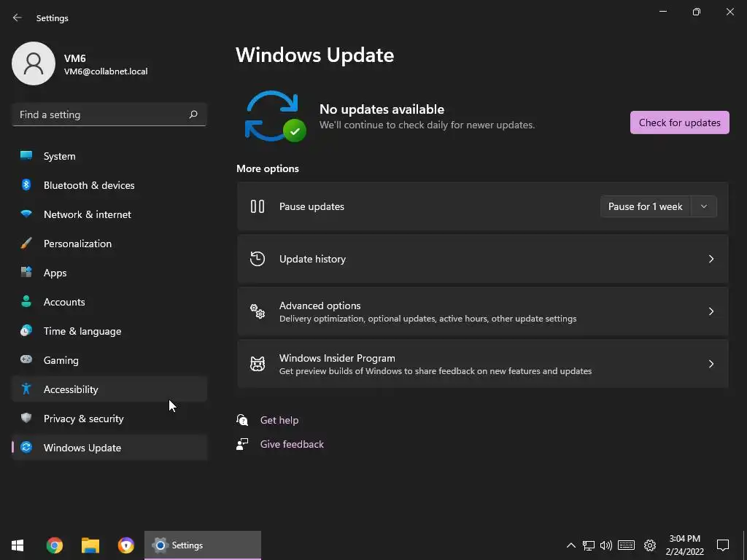
Task: Click the Privacy shield icon
Action: pyautogui.click(x=26, y=418)
